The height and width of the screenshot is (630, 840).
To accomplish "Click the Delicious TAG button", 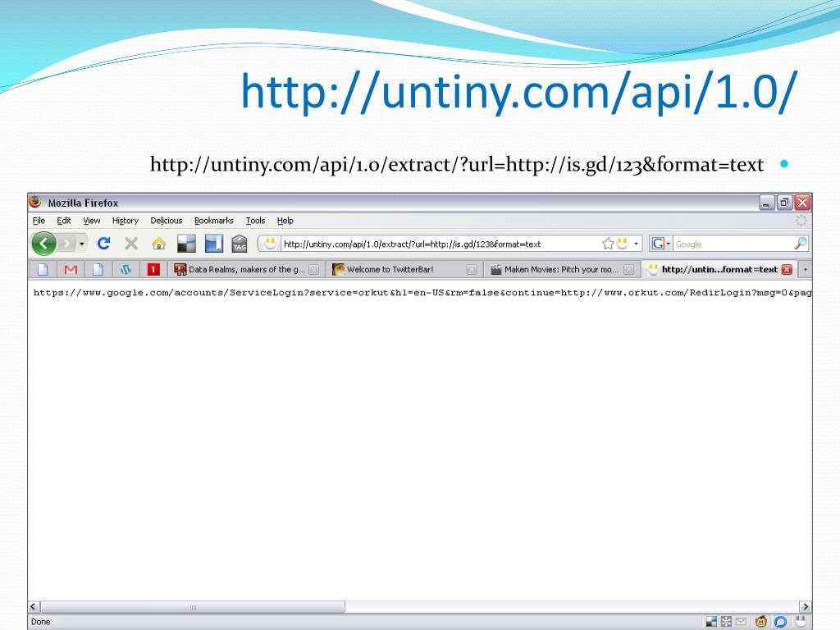I will tap(240, 244).
